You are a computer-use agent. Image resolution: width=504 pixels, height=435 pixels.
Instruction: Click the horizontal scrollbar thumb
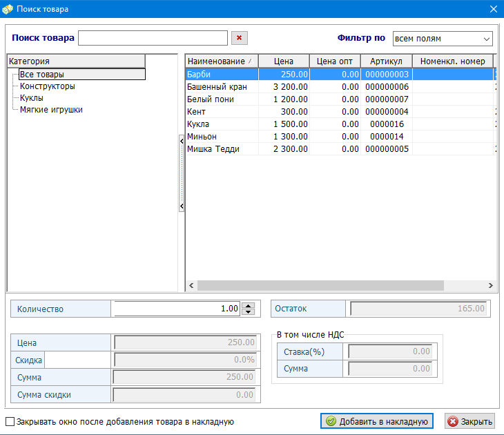point(320,285)
